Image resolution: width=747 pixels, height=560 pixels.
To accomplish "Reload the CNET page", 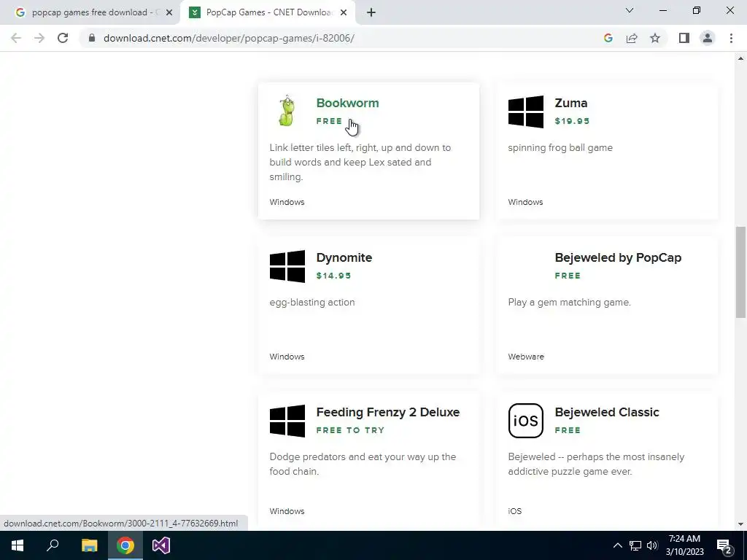I will tap(63, 38).
